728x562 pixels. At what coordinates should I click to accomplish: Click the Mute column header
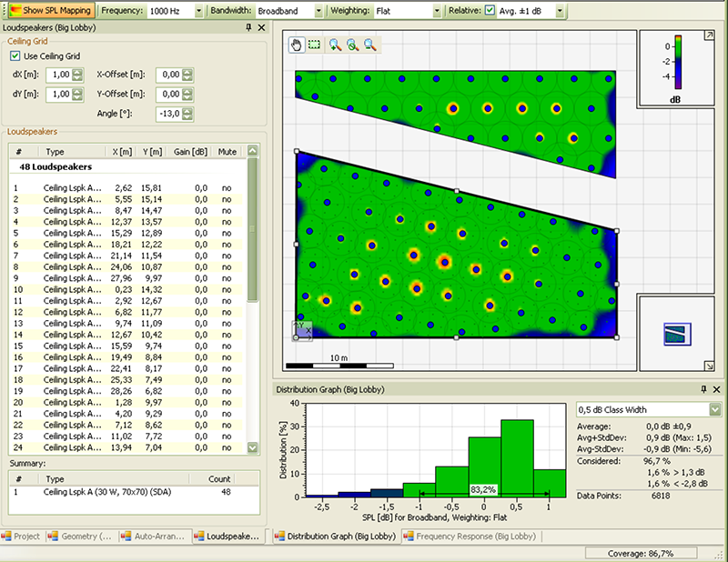(227, 152)
